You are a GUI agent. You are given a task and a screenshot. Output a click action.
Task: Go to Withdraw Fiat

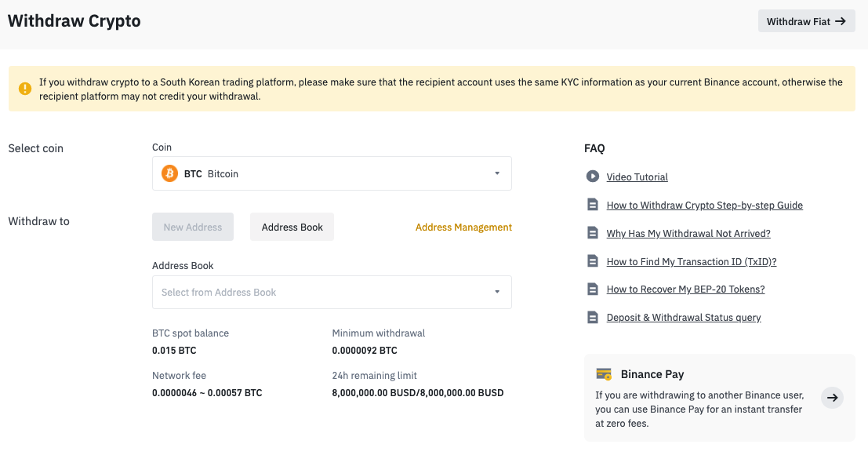click(806, 21)
